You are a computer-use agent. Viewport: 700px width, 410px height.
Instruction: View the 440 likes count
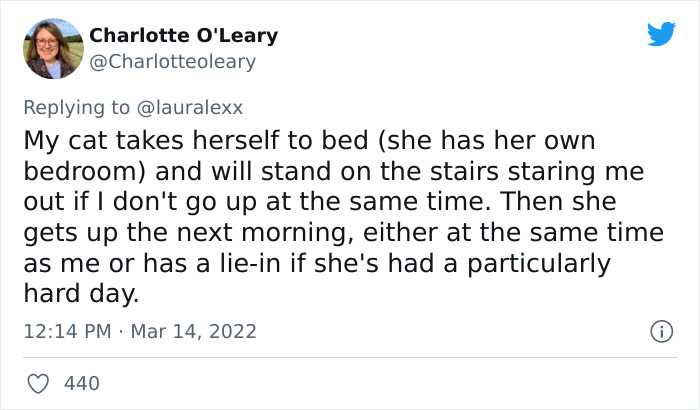click(x=81, y=382)
